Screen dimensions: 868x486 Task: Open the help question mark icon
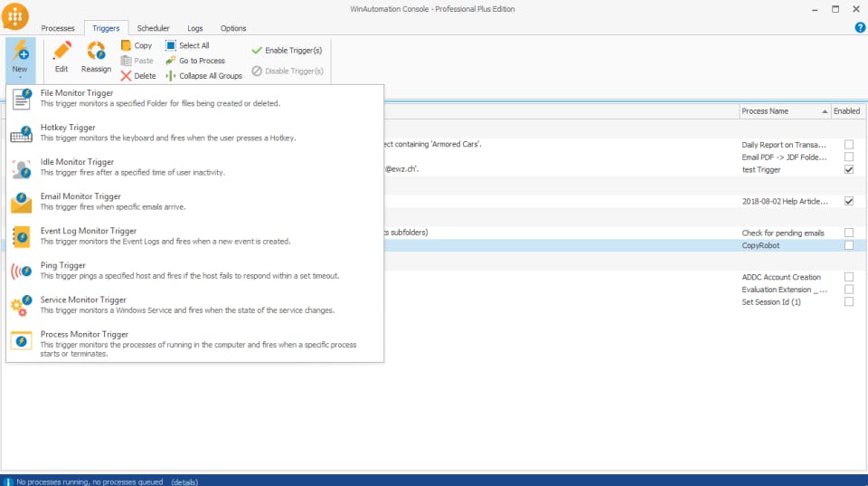click(x=860, y=28)
